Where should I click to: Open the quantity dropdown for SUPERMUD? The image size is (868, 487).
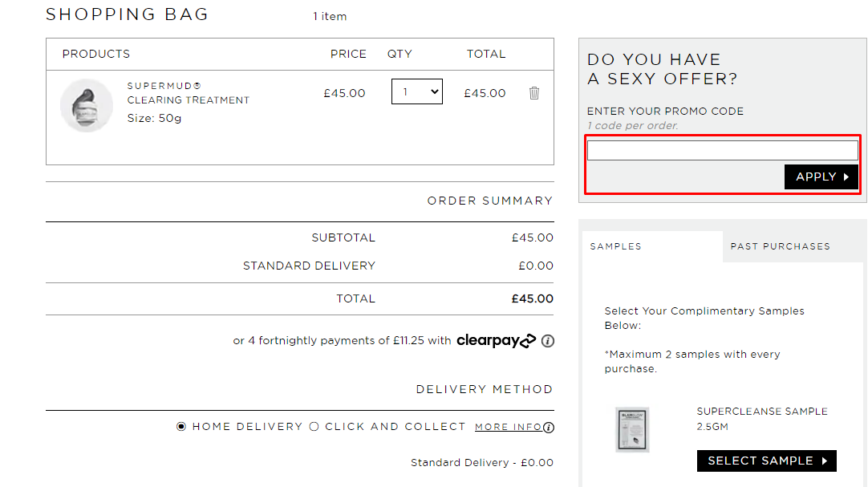pos(416,91)
